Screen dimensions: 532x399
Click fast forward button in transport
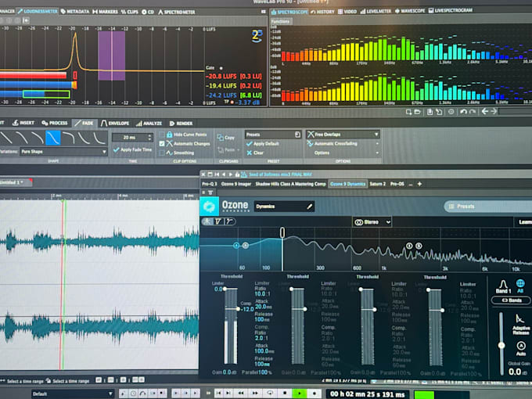pos(255,394)
